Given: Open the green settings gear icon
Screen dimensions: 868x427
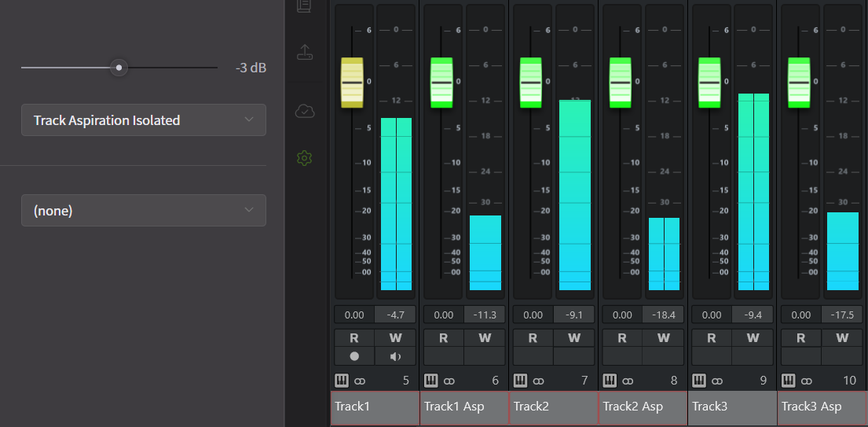Looking at the screenshot, I should tap(305, 158).
